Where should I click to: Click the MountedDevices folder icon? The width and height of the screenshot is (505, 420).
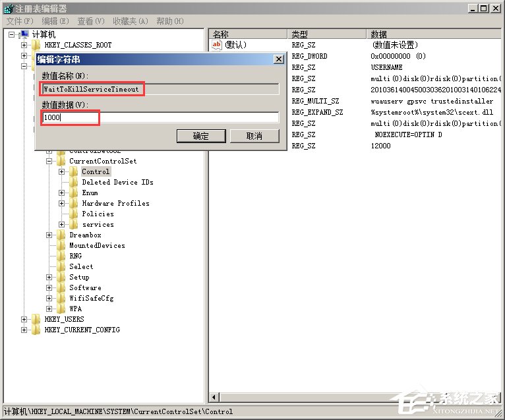pyautogui.click(x=61, y=245)
